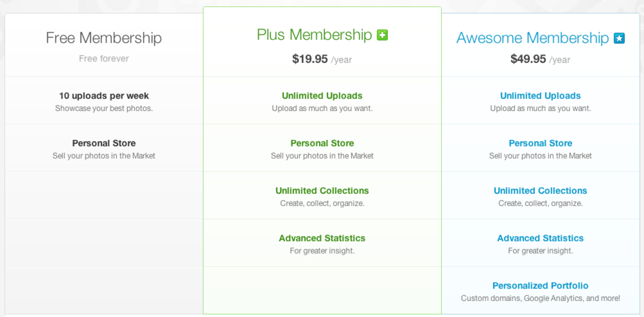Viewport: 644px width, 317px height.
Task: Select Unlimited Collections in the Awesome column
Action: point(540,191)
